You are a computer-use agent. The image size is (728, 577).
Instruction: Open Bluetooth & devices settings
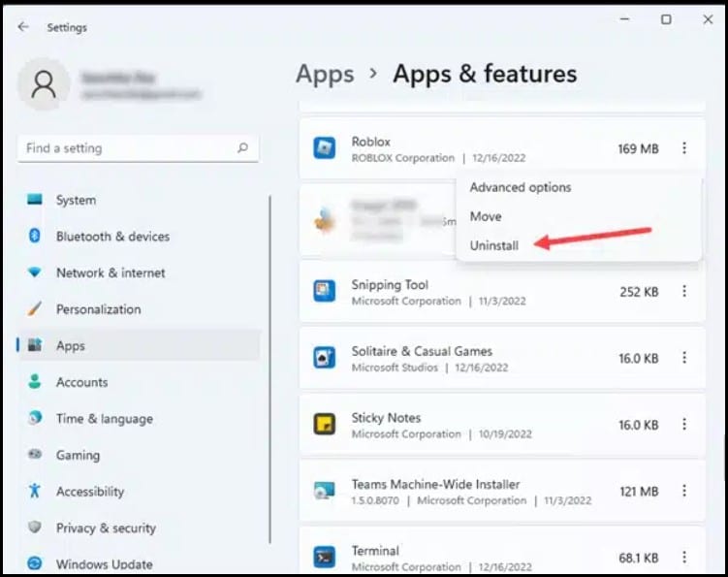coord(140,236)
